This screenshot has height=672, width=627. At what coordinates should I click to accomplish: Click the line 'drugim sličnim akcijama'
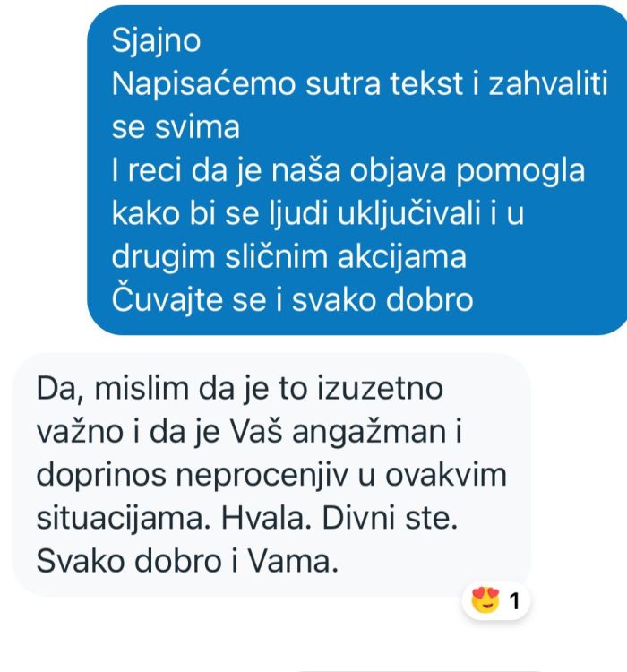point(288,257)
